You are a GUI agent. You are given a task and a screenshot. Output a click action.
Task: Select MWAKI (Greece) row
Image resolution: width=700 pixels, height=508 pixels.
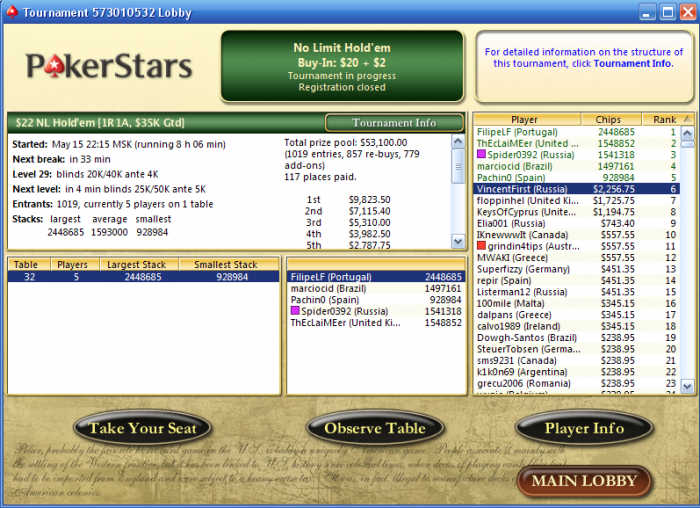click(577, 258)
